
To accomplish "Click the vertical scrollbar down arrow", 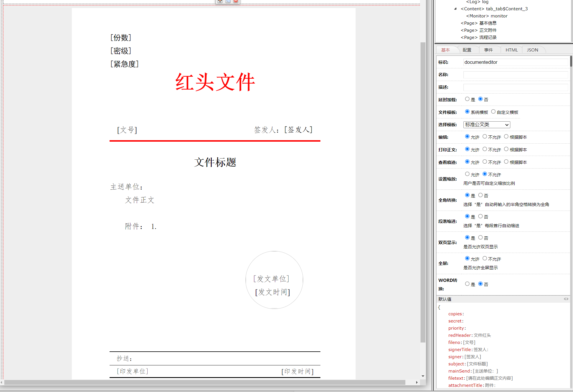I will [423, 376].
